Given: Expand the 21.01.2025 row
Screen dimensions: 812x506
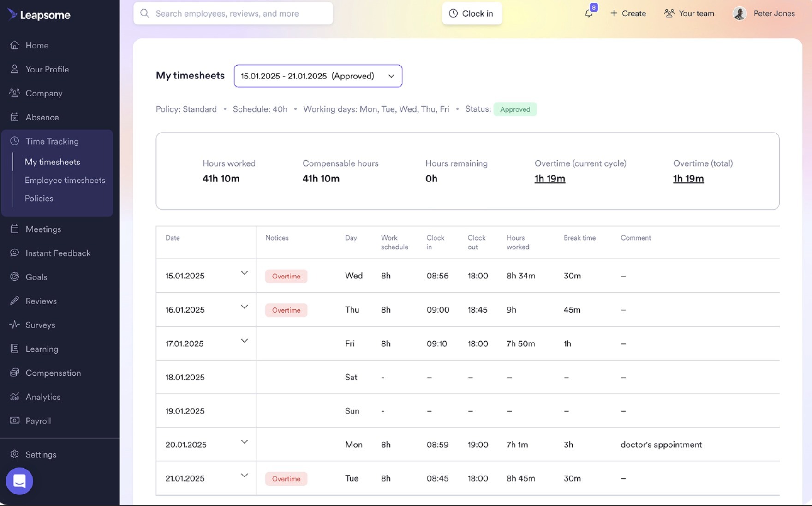Looking at the screenshot, I should click(x=244, y=476).
